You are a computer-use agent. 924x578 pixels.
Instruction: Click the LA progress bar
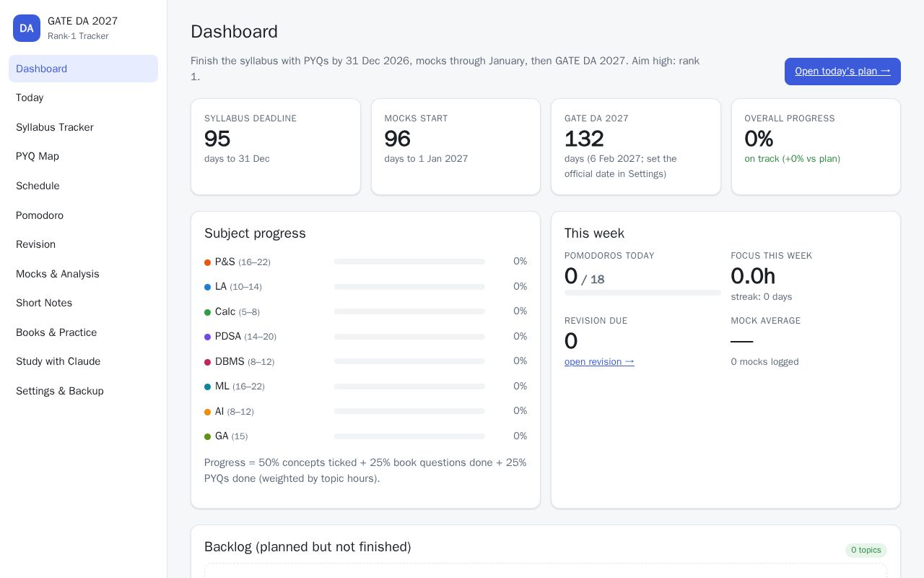[409, 287]
